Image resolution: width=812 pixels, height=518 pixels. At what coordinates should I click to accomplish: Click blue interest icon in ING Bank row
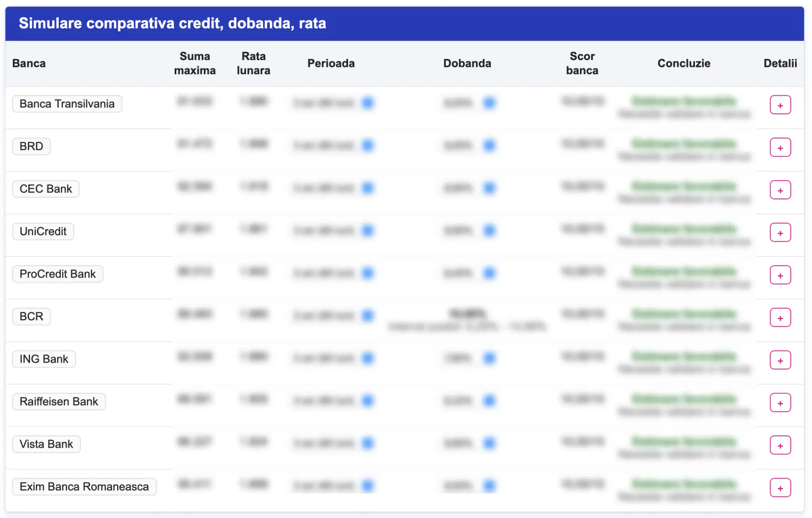point(489,358)
